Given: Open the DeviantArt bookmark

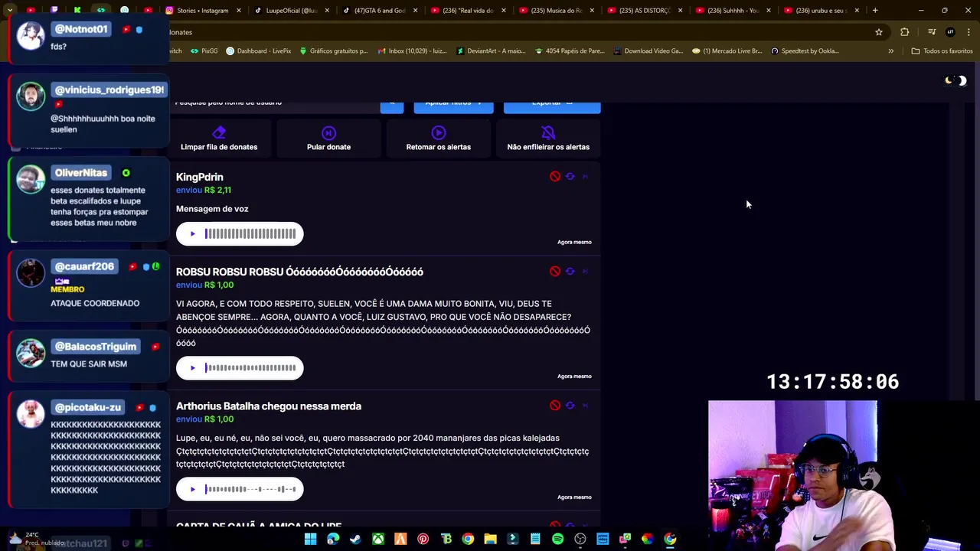Looking at the screenshot, I should coord(491,51).
